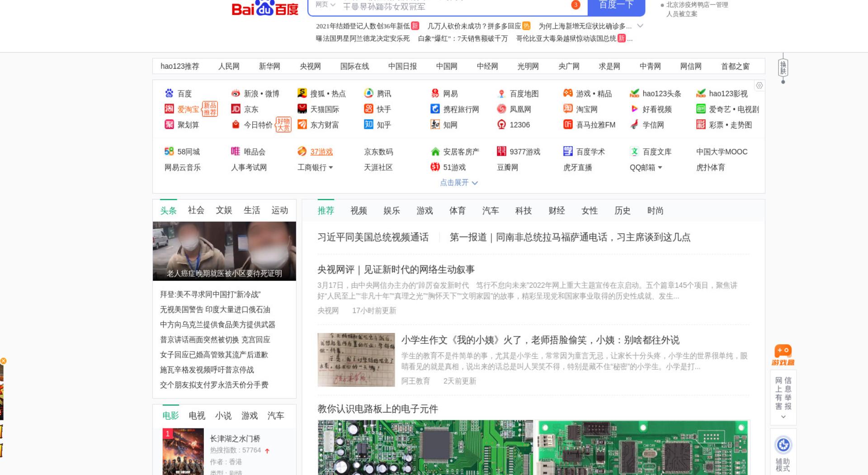868x475 pixels.
Task: Click the hao123影视 icon
Action: 701,93
